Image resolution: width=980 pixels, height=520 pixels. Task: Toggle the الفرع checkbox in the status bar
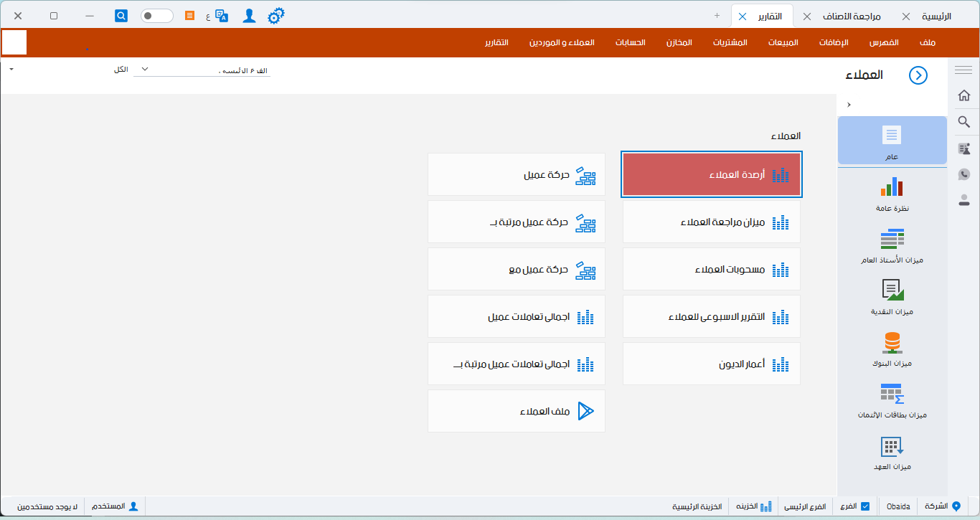pyautogui.click(x=867, y=506)
